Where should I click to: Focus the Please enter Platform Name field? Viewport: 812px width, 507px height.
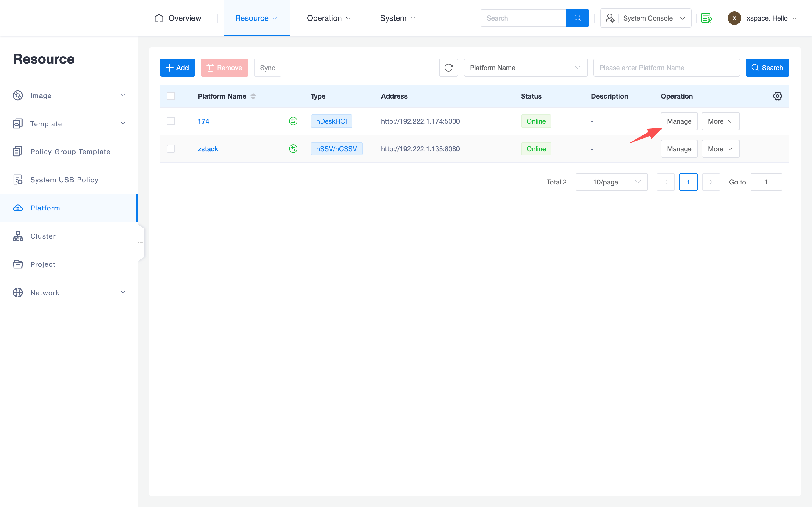point(666,68)
